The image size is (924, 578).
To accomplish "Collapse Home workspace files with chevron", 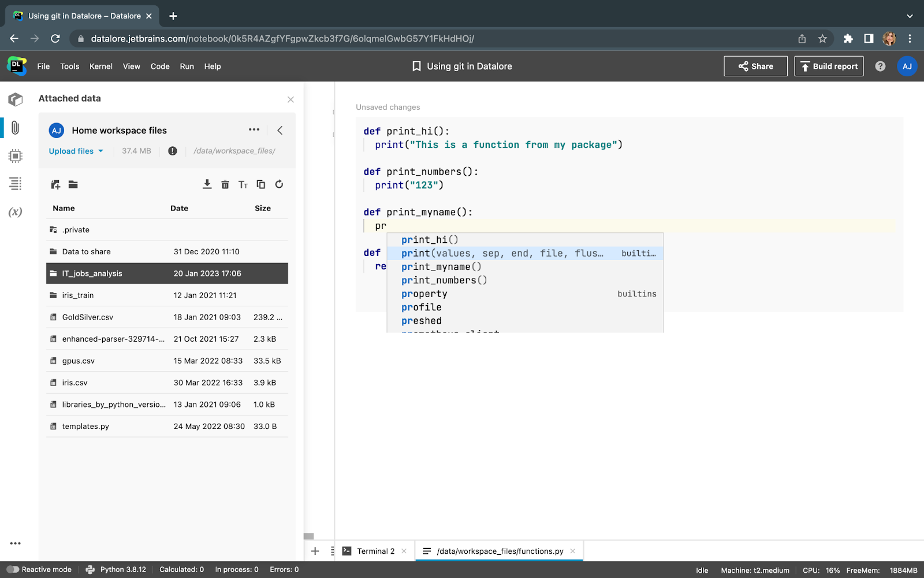I will coord(280,131).
